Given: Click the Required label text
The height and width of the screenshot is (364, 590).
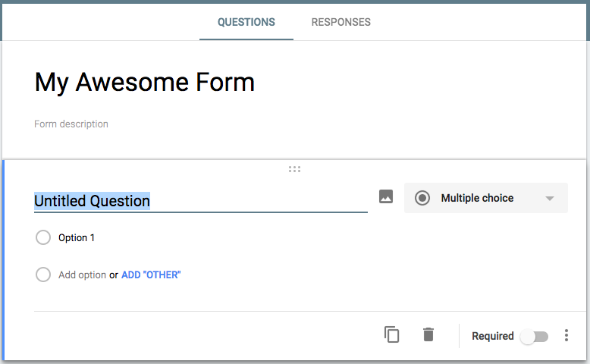Looking at the screenshot, I should point(492,336).
